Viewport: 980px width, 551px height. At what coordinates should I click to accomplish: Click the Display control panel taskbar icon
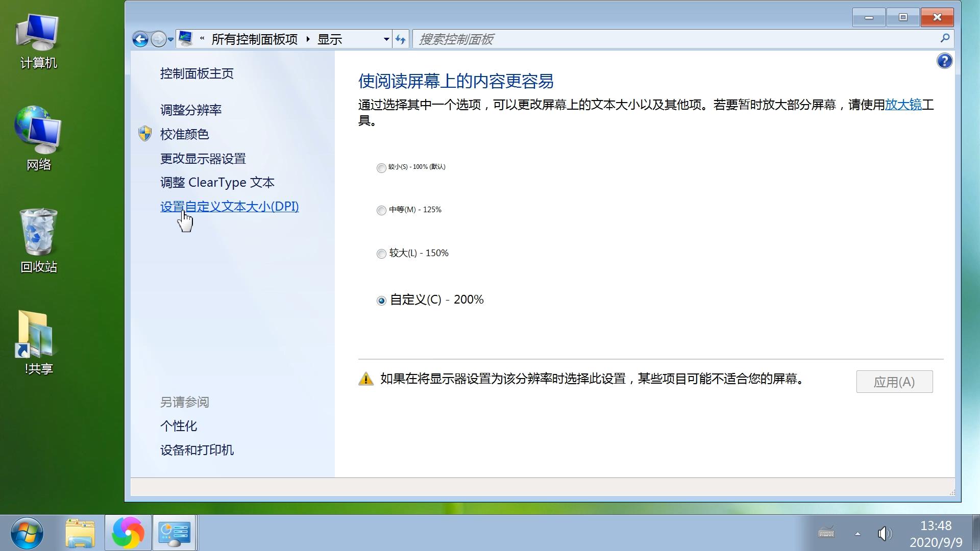click(174, 533)
